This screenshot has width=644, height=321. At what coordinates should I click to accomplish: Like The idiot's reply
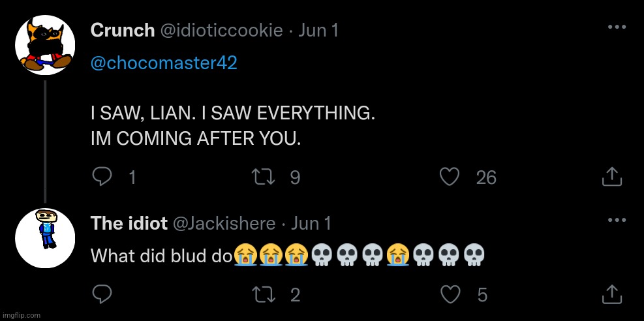pyautogui.click(x=450, y=295)
